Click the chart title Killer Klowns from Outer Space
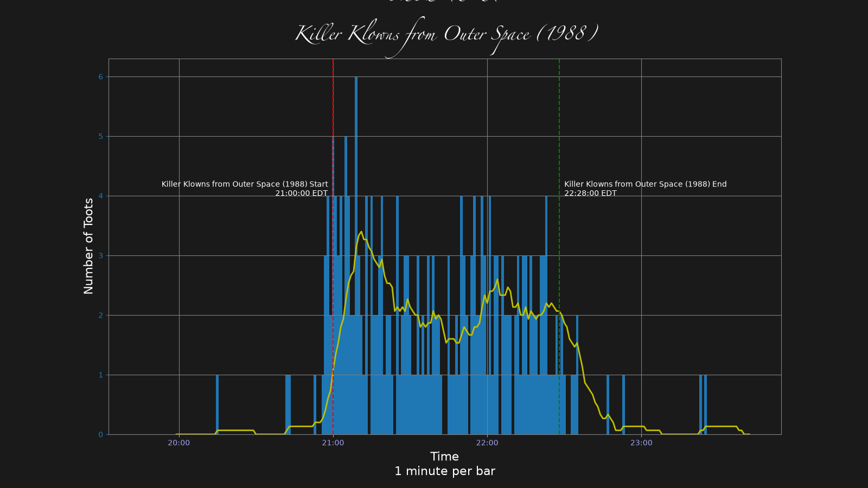 pyautogui.click(x=446, y=36)
